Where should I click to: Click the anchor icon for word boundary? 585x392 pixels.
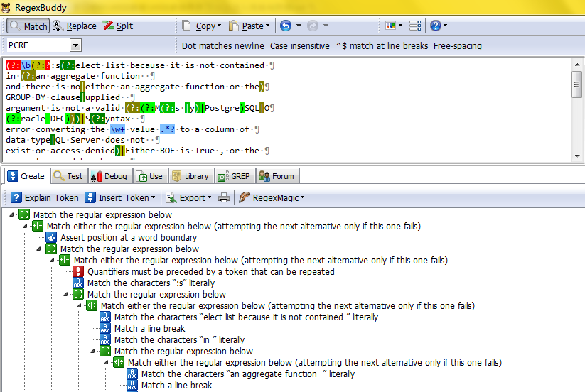(51, 237)
